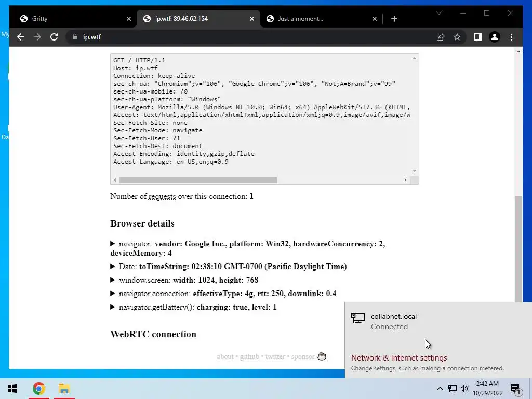532x399 pixels.
Task: Click the Host: ip.wtf header line
Action: coord(136,68)
